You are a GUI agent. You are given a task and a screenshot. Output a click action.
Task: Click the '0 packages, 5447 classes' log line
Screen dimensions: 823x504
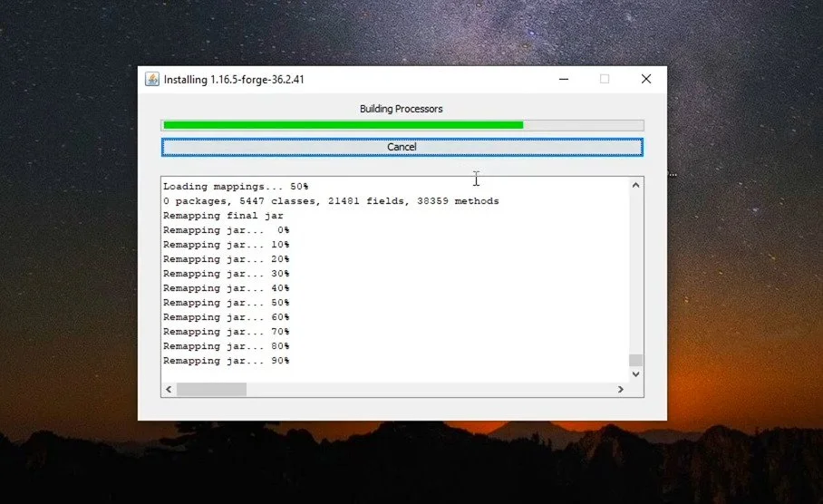tap(331, 201)
